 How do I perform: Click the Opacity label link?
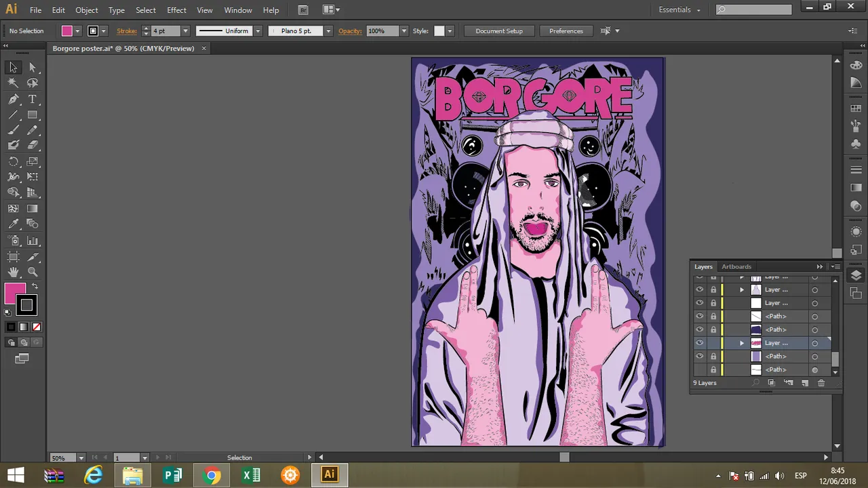point(350,31)
